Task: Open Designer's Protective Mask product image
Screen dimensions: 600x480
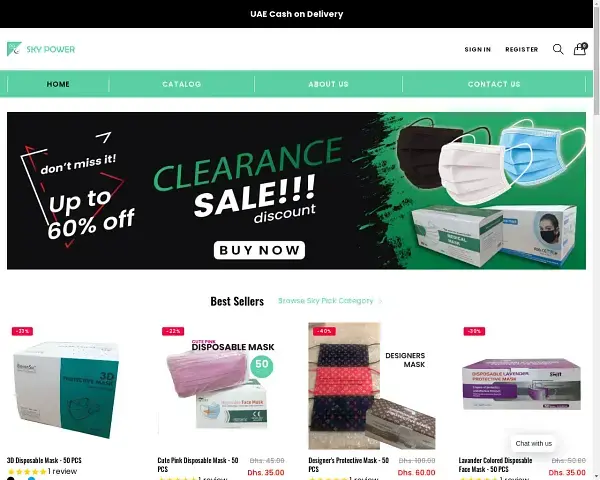Action: 372,386
